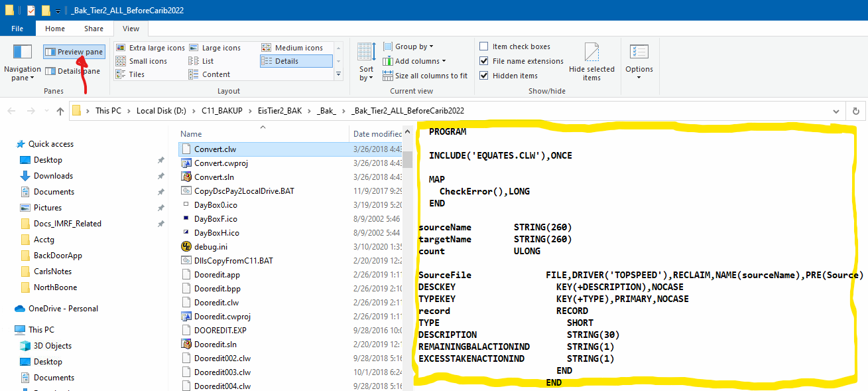This screenshot has height=391, width=868.
Task: Toggle Hidden items checkbox
Action: [484, 76]
